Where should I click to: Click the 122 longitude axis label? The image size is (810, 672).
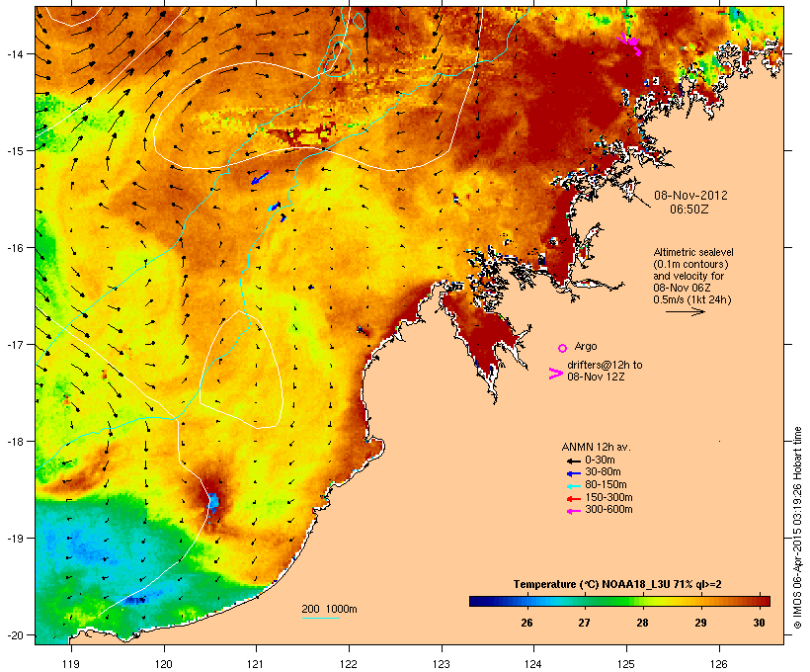click(x=348, y=664)
